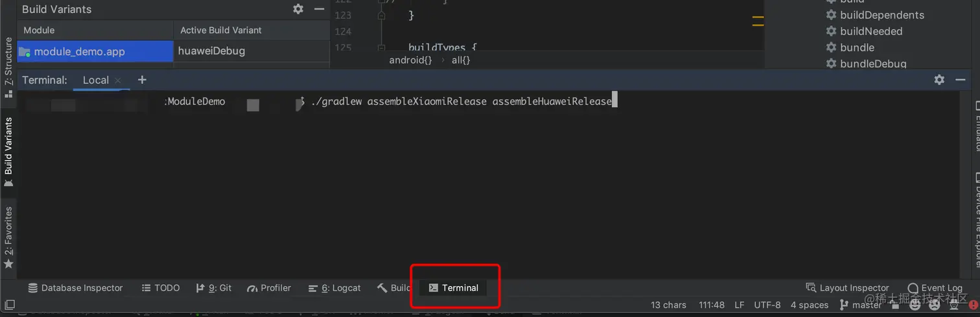Click the gear icon beside buildNeeded

pyautogui.click(x=831, y=31)
